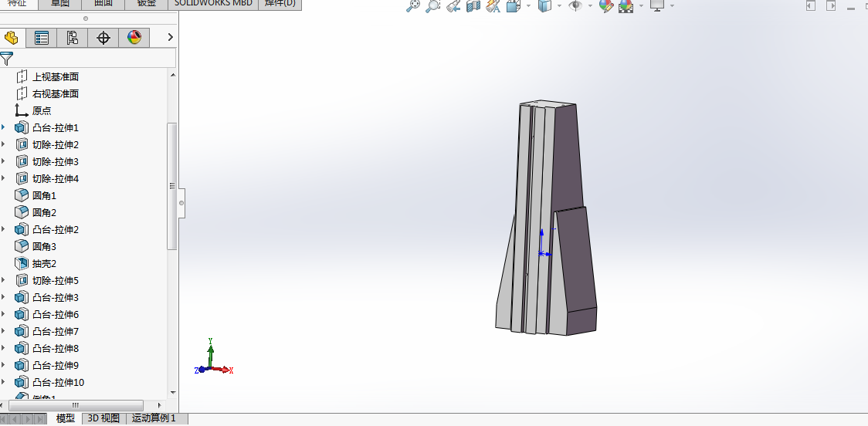The height and width of the screenshot is (426, 868).
Task: Expand the 切除-拉伸3 feature node
Action: [3, 161]
